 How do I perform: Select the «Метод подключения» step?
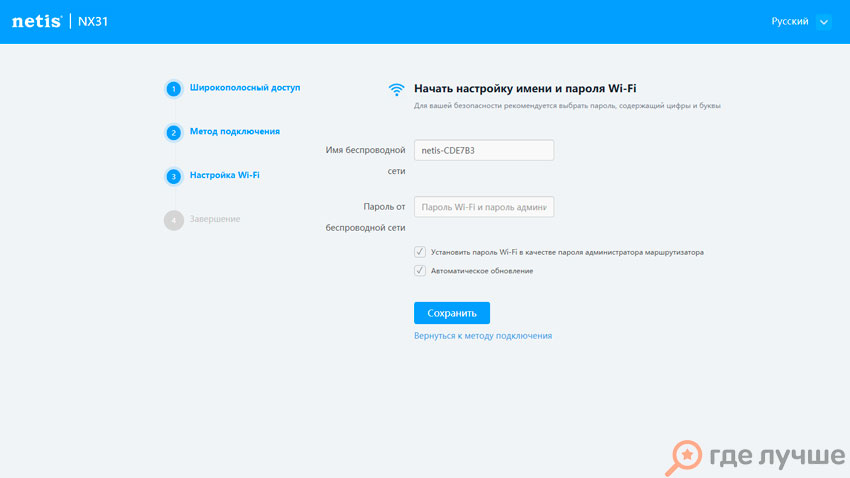coord(235,131)
